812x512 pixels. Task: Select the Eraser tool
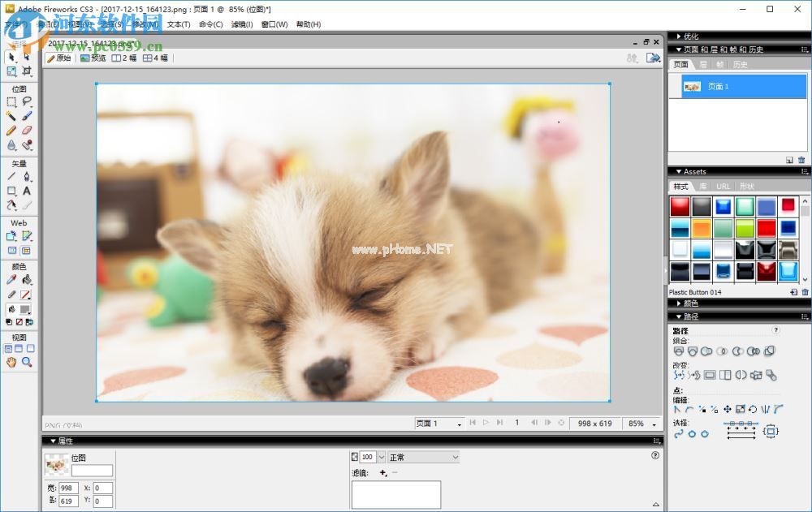[x=26, y=131]
